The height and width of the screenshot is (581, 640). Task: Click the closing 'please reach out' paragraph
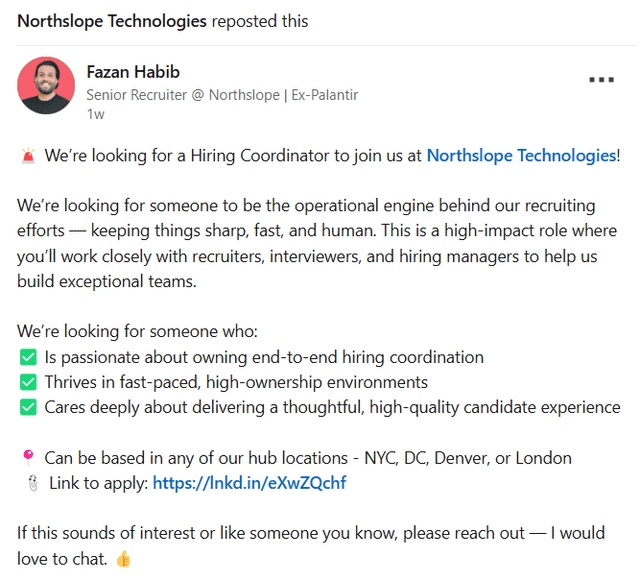pyautogui.click(x=311, y=546)
